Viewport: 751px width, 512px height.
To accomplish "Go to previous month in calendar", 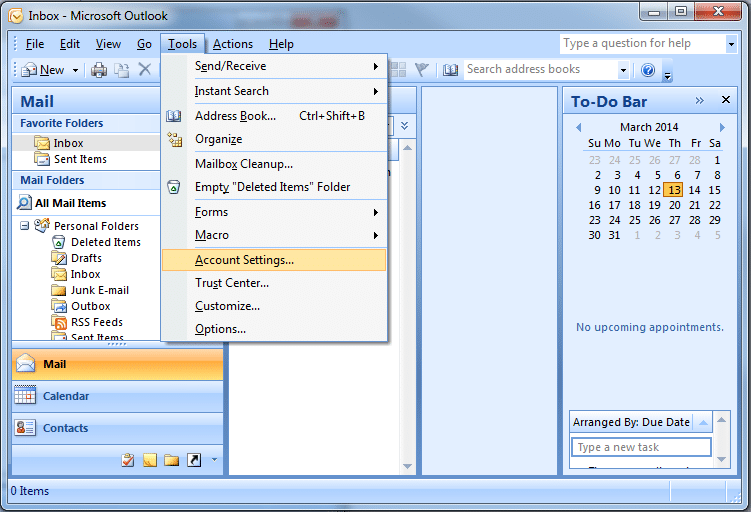I will click(x=579, y=127).
